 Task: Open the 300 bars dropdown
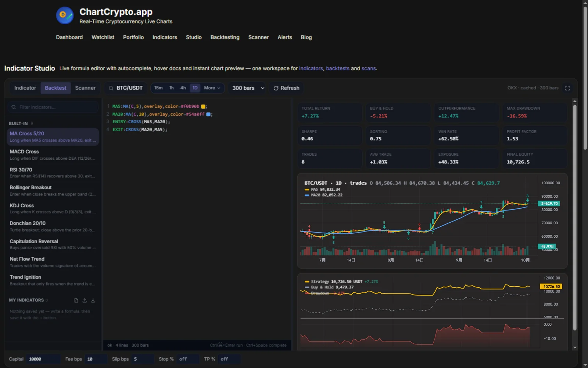tap(248, 88)
